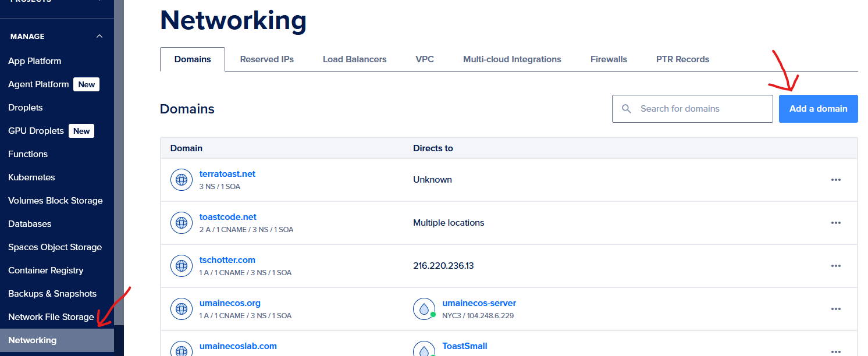Click the Domain column header

click(186, 148)
